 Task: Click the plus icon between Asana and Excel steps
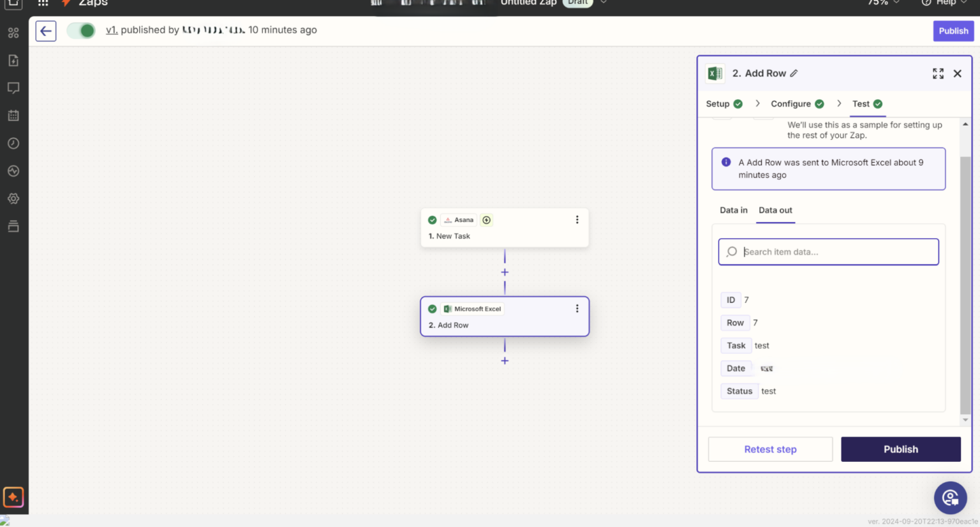[504, 272]
